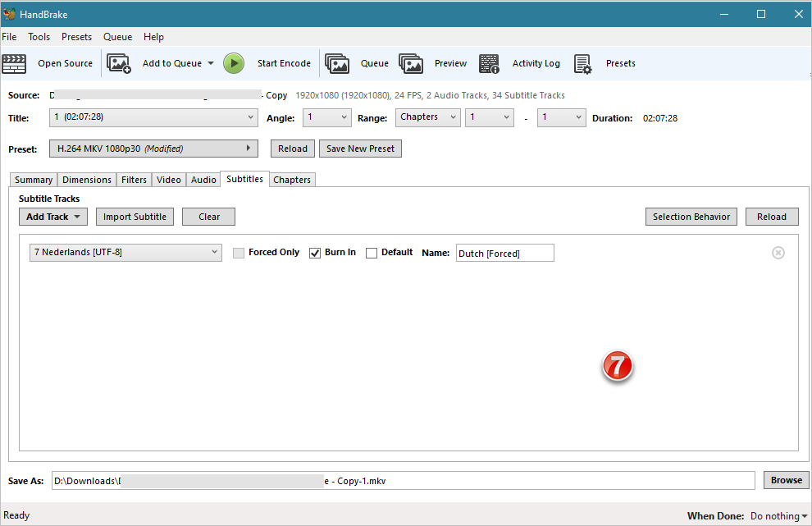Click Save New Preset button
Viewport: 812px width, 526px height.
[x=360, y=149]
